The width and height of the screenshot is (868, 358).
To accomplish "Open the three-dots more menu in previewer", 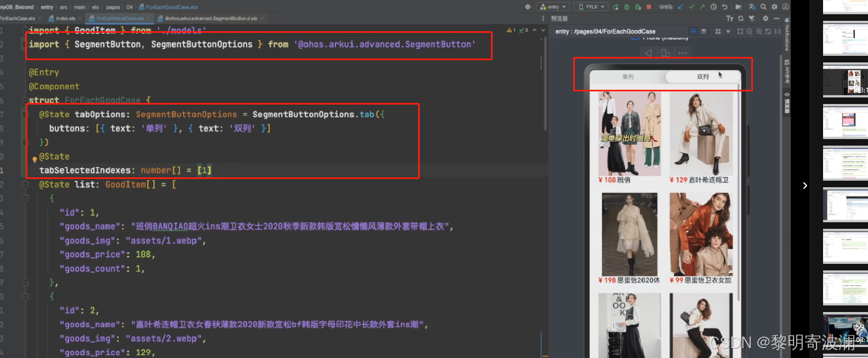I will (682, 53).
